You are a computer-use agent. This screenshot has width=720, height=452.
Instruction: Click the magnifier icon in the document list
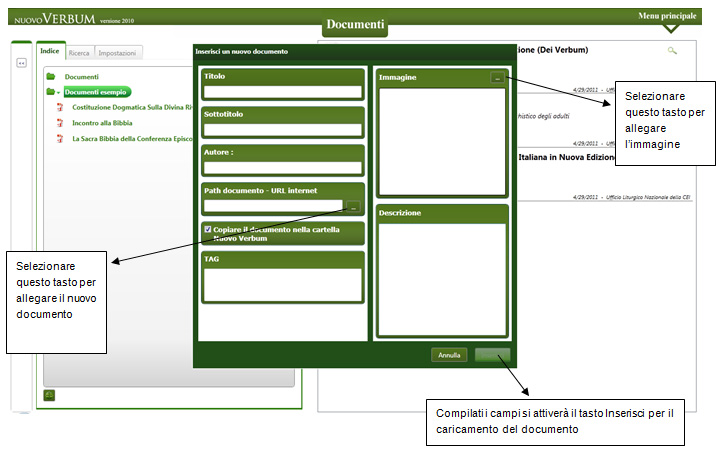click(673, 50)
